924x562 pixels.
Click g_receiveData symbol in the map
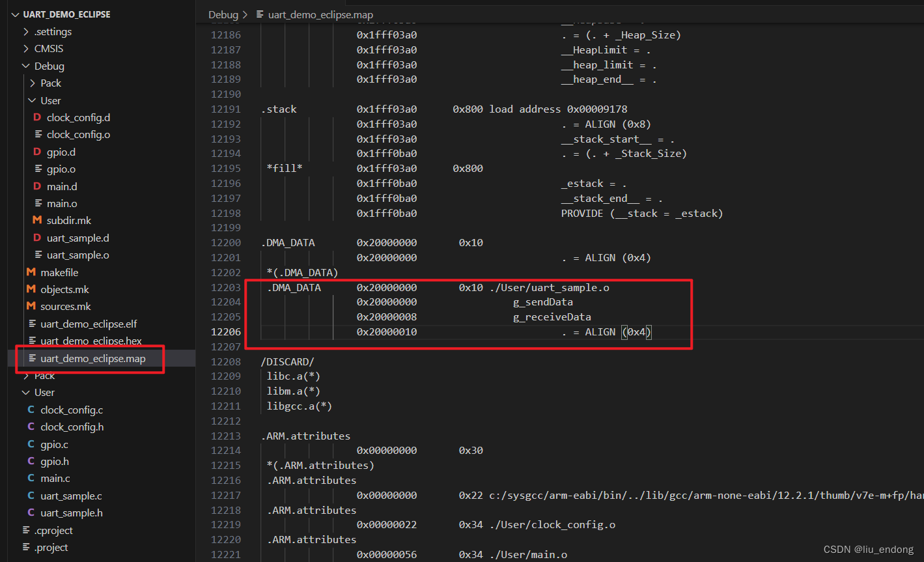pos(552,317)
